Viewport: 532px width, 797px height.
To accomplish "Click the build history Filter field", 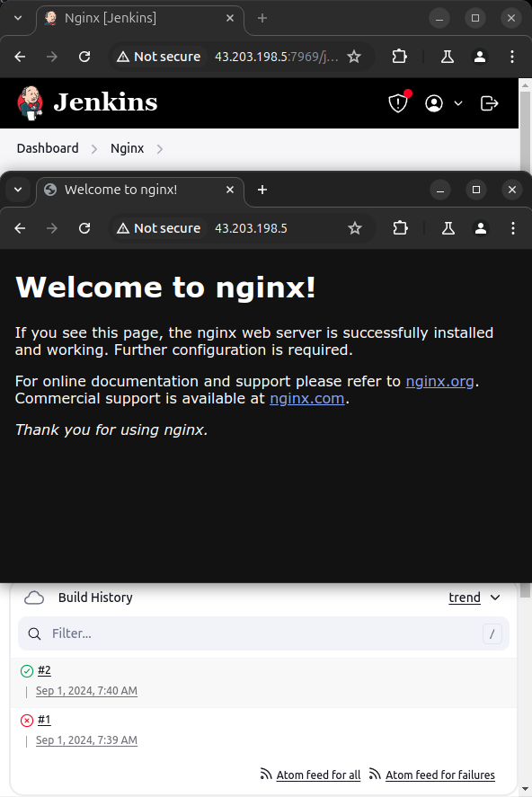I will (x=263, y=633).
